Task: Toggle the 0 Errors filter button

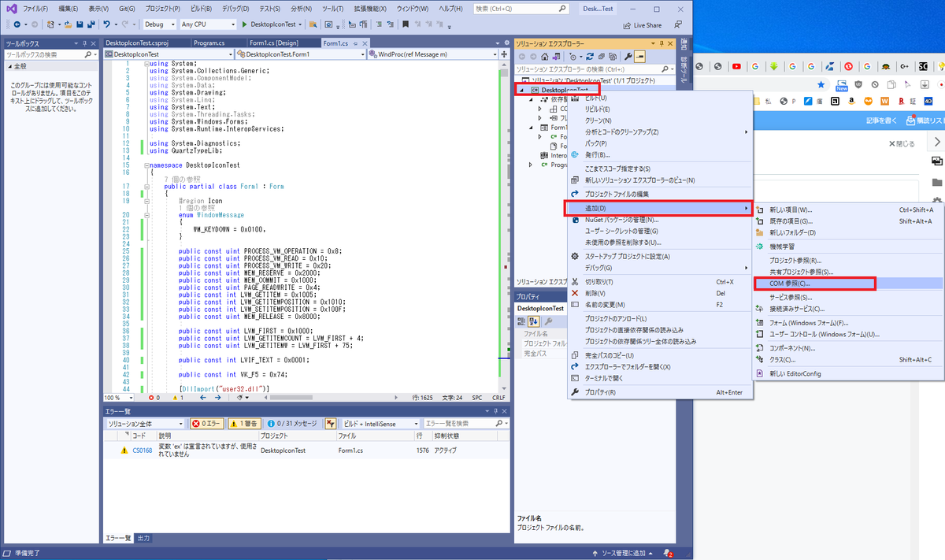Action: (206, 424)
